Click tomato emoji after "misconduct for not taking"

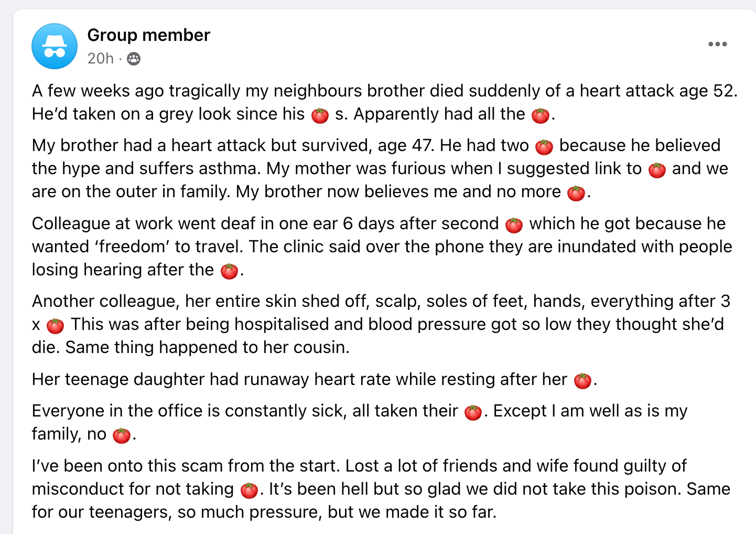[x=249, y=490]
